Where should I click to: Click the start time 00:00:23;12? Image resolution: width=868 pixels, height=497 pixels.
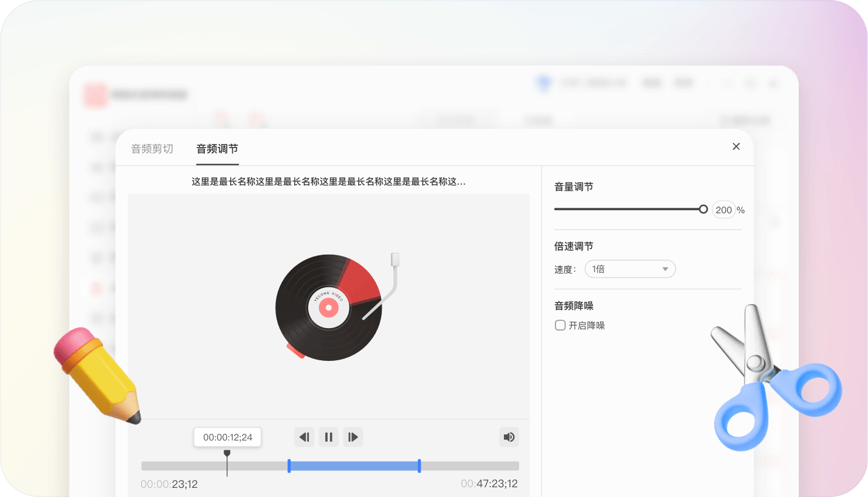pyautogui.click(x=169, y=484)
